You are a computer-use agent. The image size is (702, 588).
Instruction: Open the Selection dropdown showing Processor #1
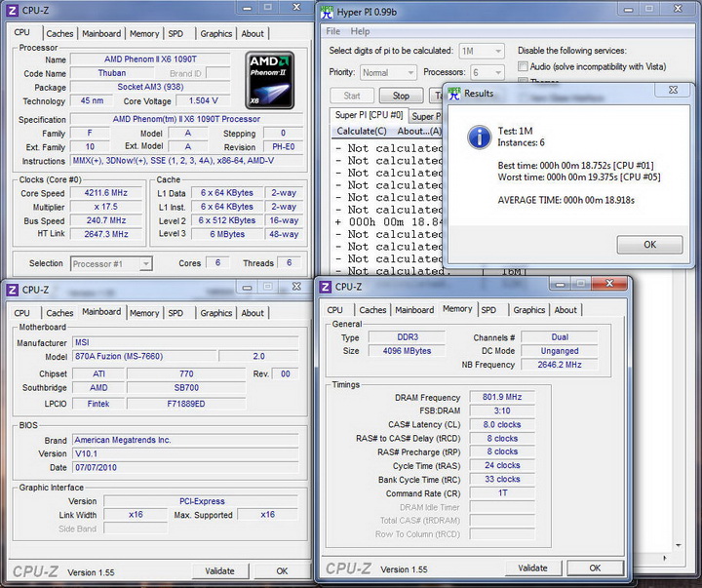tap(111, 264)
